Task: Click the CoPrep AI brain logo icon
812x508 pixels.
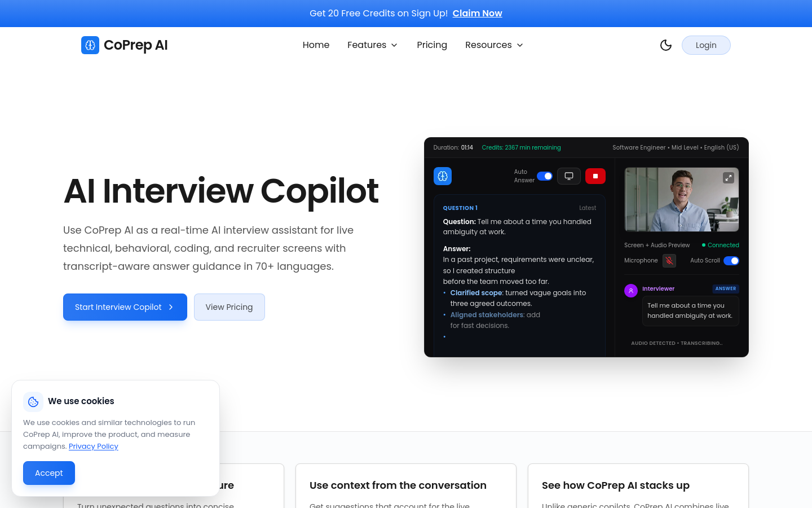Action: point(90,45)
